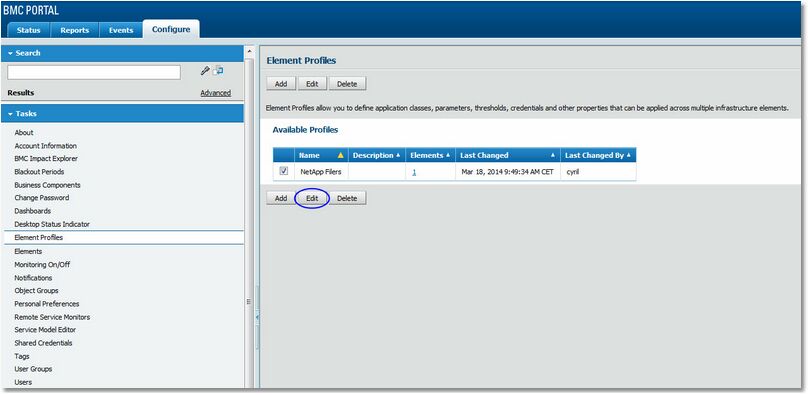808x395 pixels.
Task: Click the NetApp Filers name cell
Action: click(x=321, y=172)
